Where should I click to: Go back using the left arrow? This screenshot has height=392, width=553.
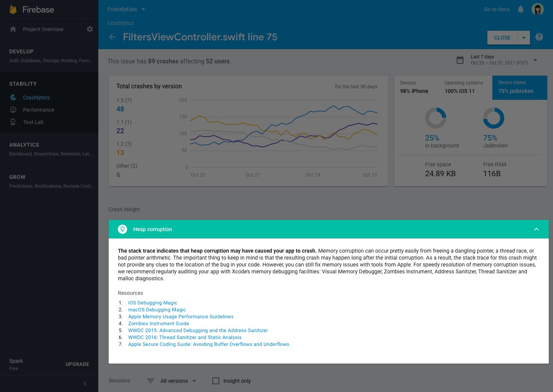(112, 37)
